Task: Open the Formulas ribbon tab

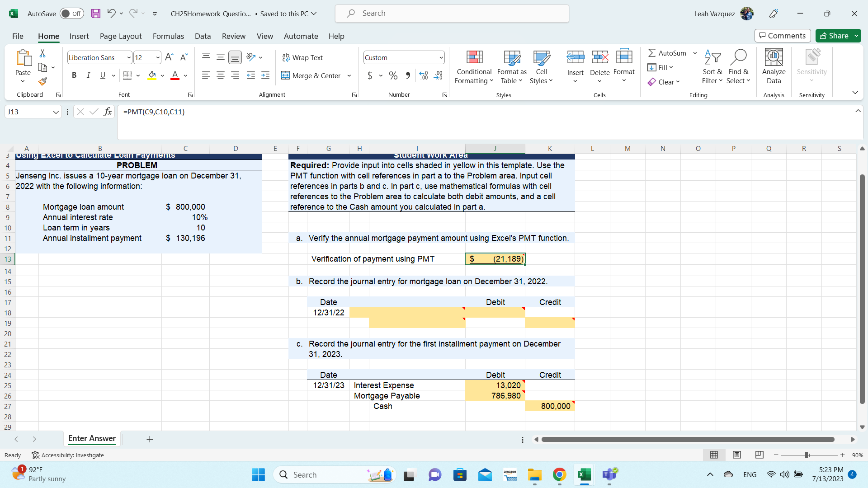Action: (x=168, y=36)
